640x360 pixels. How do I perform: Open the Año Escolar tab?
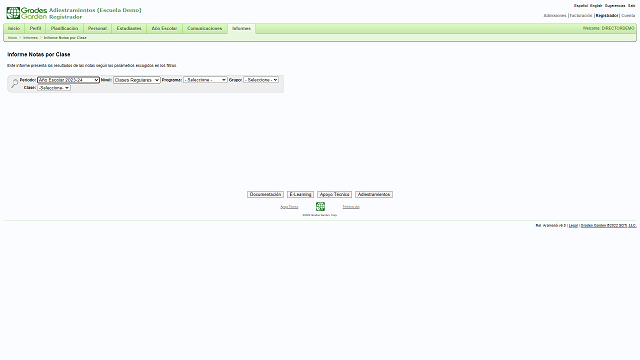[164, 29]
